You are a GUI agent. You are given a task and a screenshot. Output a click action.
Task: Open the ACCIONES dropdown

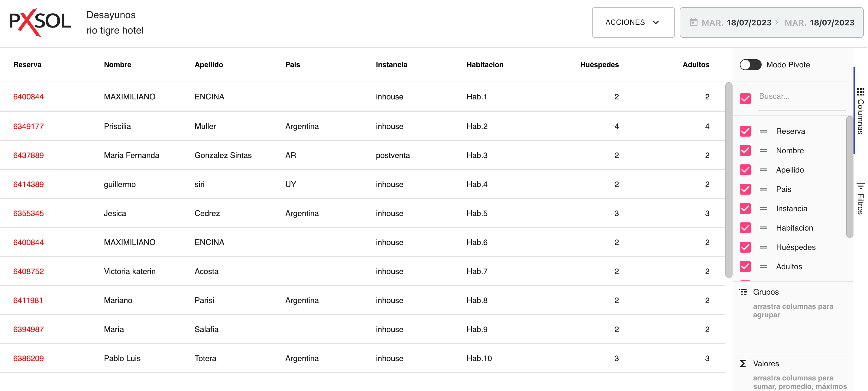(x=633, y=22)
